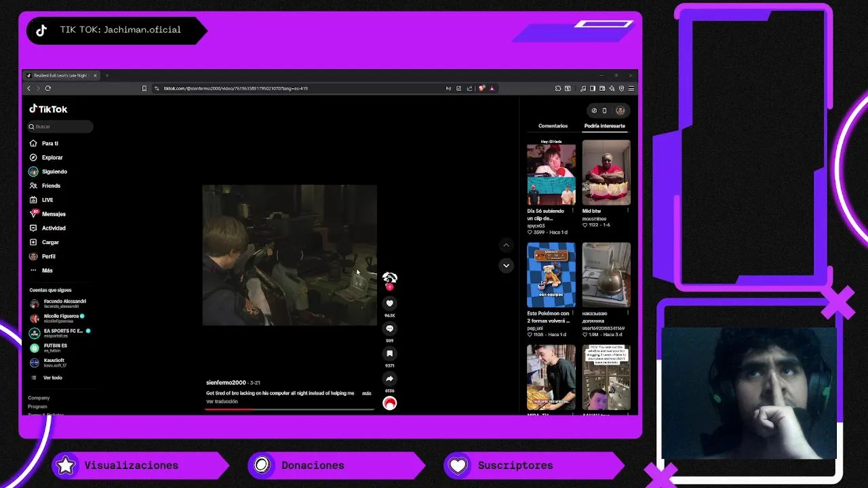Save video with the bookmark icon
868x488 pixels.
[389, 354]
